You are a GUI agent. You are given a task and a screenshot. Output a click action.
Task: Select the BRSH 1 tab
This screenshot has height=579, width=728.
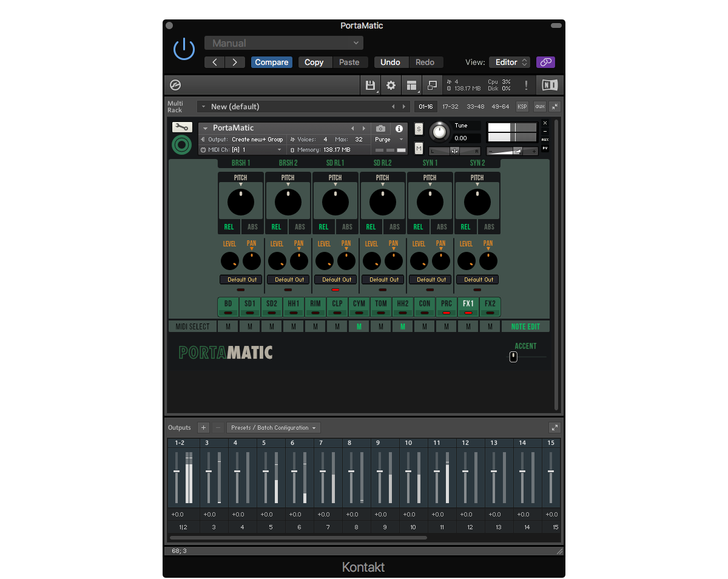(241, 163)
